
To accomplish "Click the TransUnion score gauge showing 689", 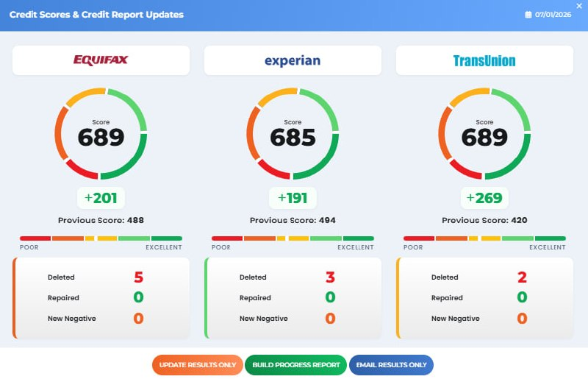I will [x=484, y=134].
